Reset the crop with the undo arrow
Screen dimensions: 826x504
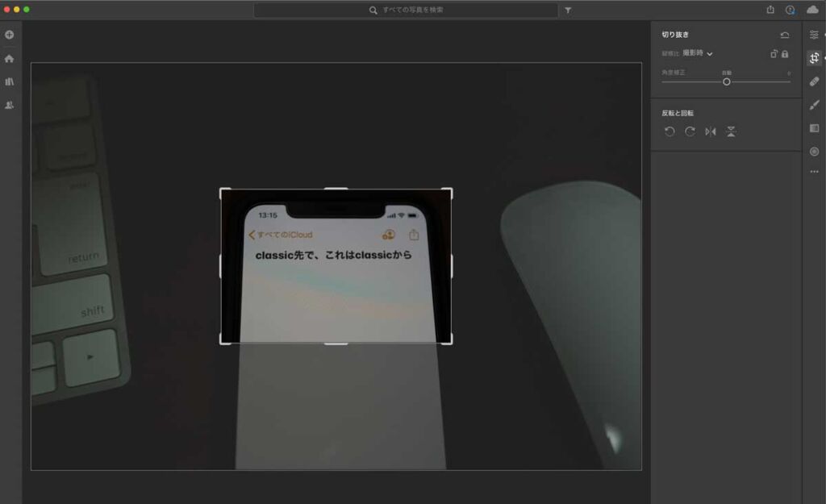785,35
